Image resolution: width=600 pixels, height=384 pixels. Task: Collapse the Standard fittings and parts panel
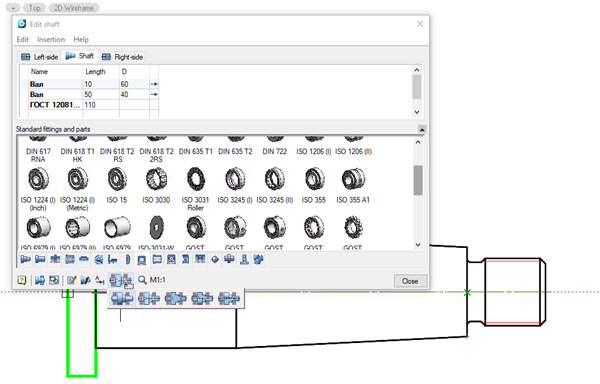[422, 129]
